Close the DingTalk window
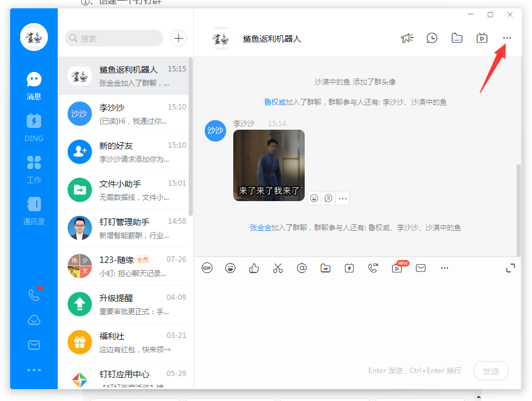This screenshot has height=401, width=532. (x=510, y=14)
